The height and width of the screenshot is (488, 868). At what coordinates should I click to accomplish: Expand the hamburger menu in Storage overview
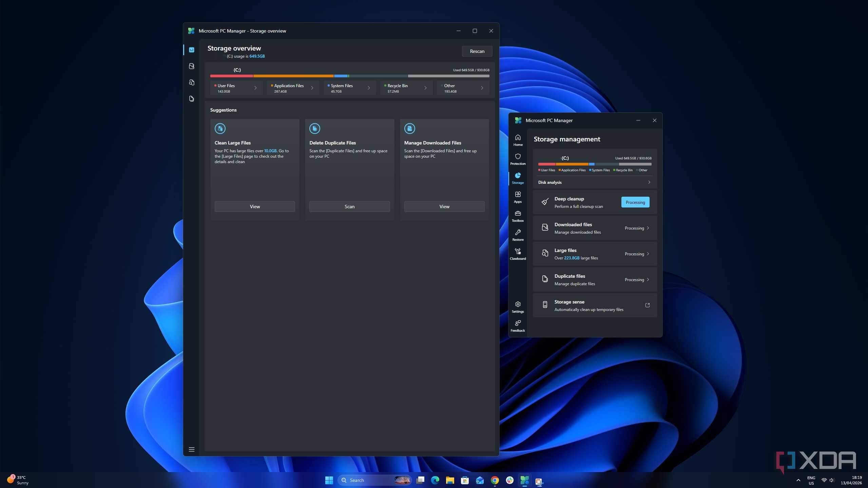(192, 449)
